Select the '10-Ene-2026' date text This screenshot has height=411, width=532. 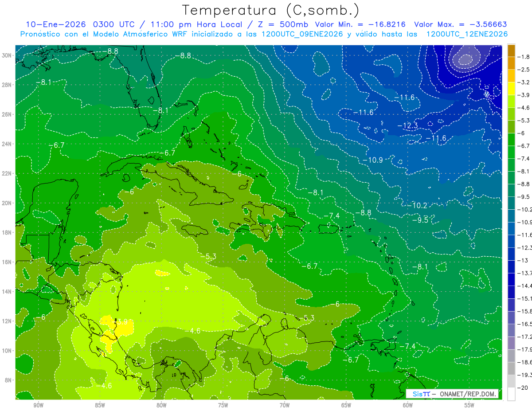coord(55,24)
